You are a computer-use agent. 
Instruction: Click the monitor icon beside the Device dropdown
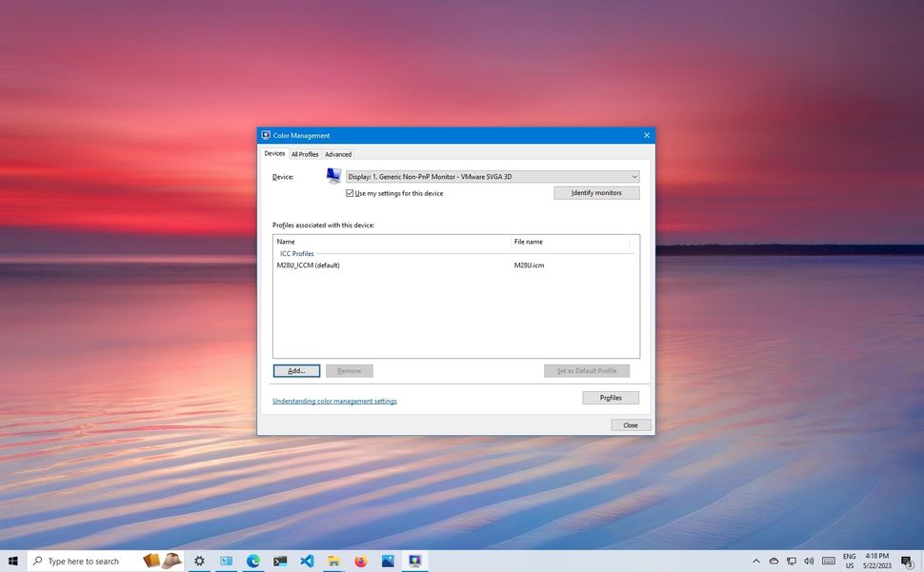(x=332, y=174)
